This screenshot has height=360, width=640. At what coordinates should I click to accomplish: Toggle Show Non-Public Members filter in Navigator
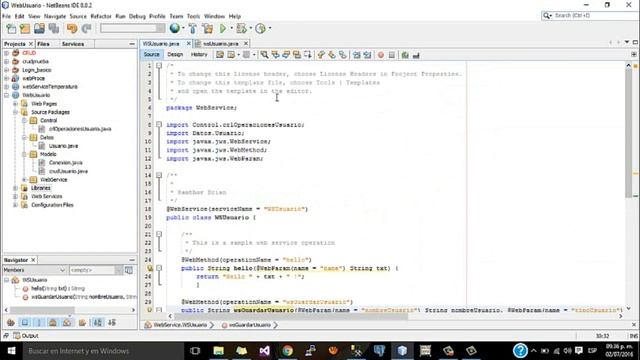click(x=53, y=322)
